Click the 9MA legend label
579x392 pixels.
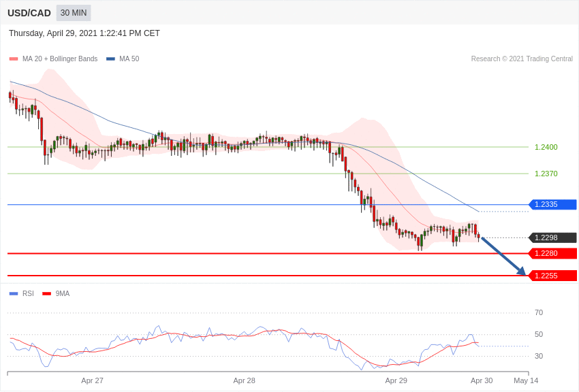63,293
